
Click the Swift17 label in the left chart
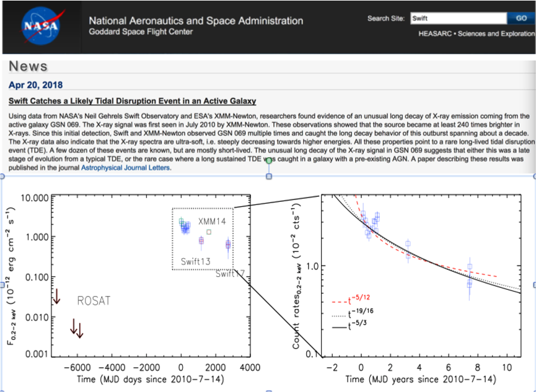[x=231, y=274]
